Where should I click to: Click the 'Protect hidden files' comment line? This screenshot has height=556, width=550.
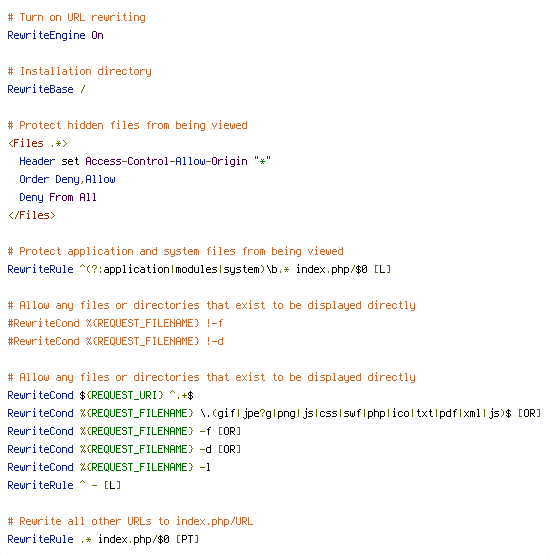(128, 125)
